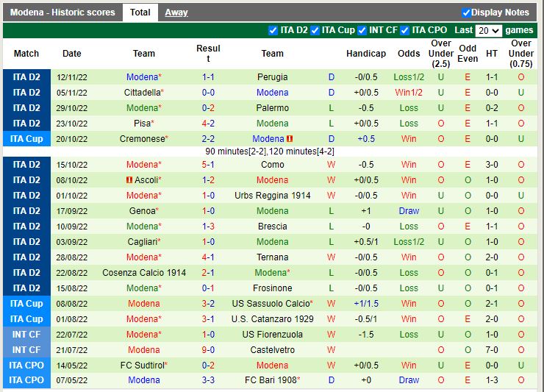Image resolution: width=544 pixels, height=392 pixels.
Task: Click the date 29/10/22
Action: click(x=72, y=108)
